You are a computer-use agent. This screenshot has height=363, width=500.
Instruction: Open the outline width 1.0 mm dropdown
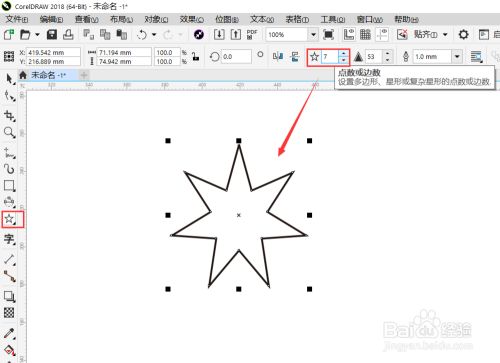click(457, 57)
